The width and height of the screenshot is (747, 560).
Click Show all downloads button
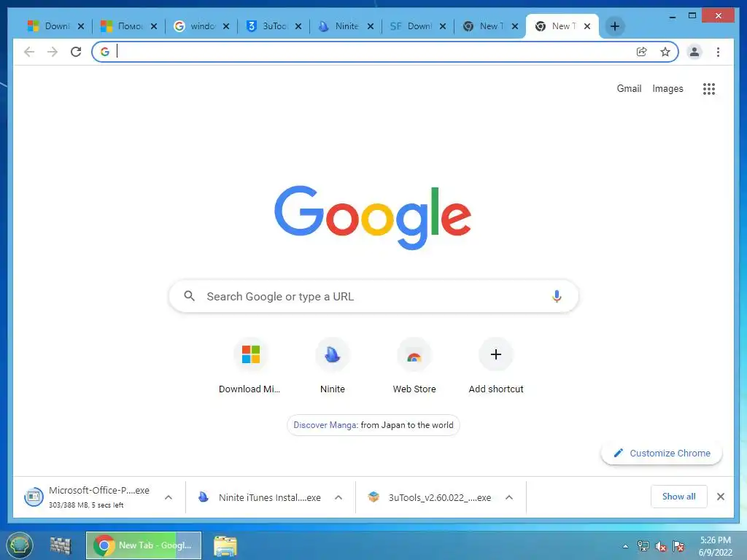pyautogui.click(x=678, y=497)
